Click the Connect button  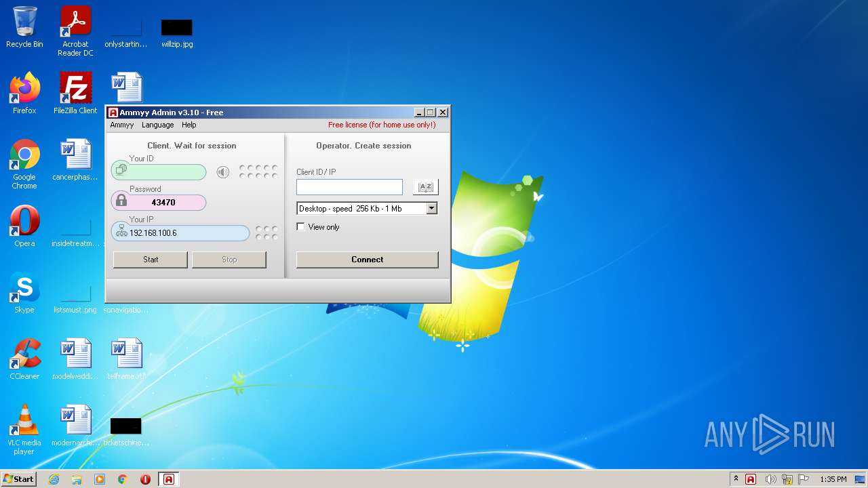[368, 260]
